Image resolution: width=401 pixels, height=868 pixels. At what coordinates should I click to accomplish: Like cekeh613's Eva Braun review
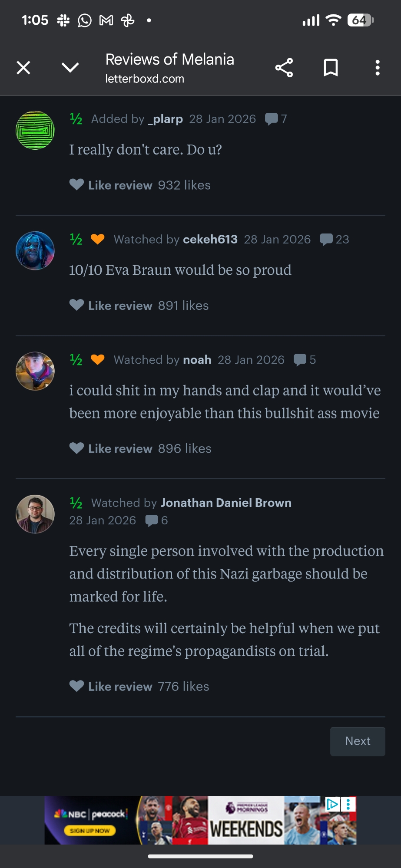coord(77,306)
